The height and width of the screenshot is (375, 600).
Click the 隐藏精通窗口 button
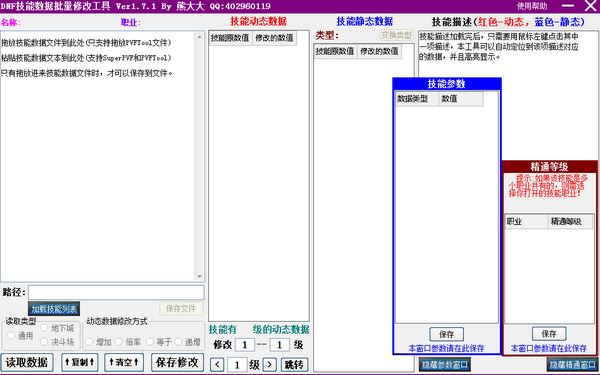(572, 365)
